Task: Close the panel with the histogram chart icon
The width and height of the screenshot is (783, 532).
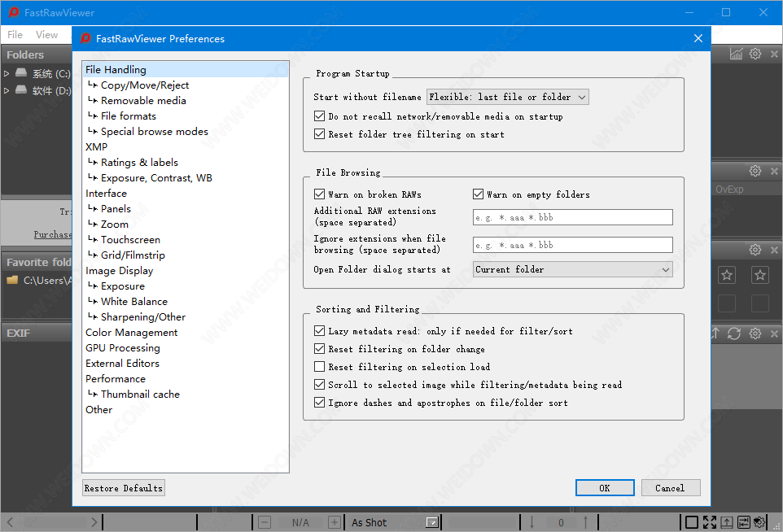Action: pyautogui.click(x=774, y=54)
